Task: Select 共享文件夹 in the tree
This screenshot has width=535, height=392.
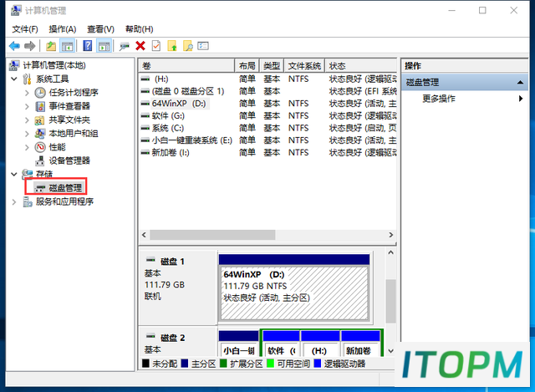Action: (69, 120)
